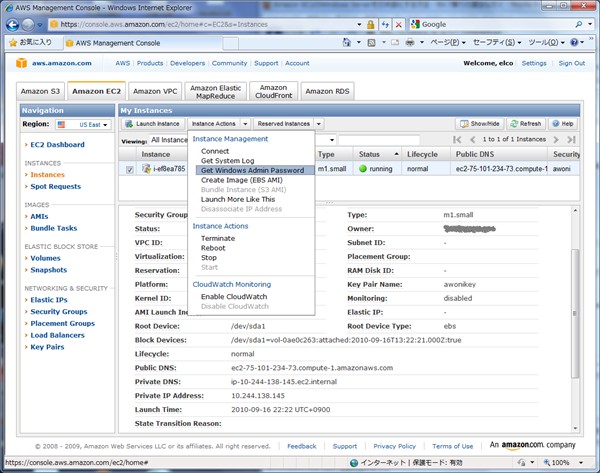The width and height of the screenshot is (600, 473).
Task: Click the Sign Out link
Action: click(x=572, y=63)
